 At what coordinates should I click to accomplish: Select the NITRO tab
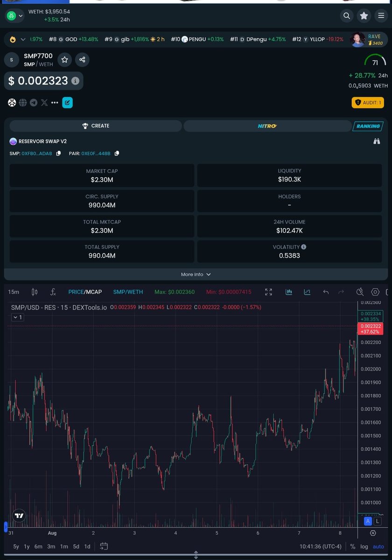pos(267,126)
